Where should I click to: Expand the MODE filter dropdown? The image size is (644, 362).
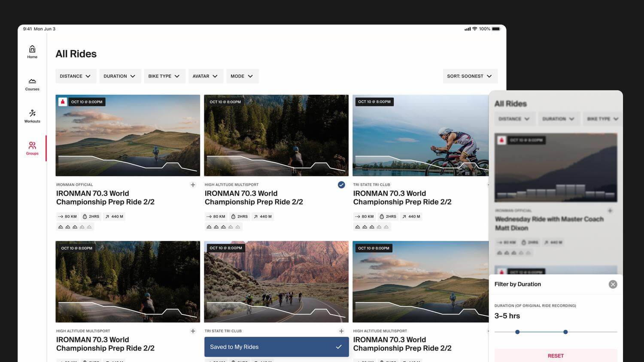pyautogui.click(x=242, y=76)
